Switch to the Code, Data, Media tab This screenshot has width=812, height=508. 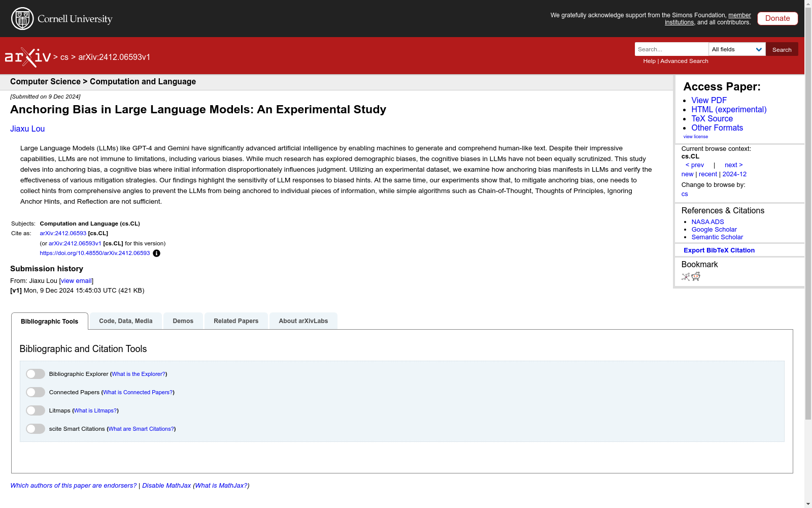point(125,321)
